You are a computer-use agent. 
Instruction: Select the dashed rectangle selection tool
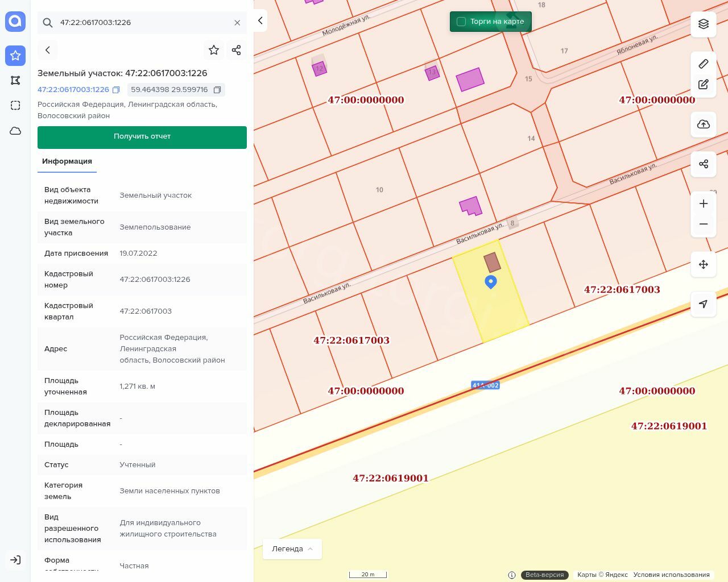[15, 106]
